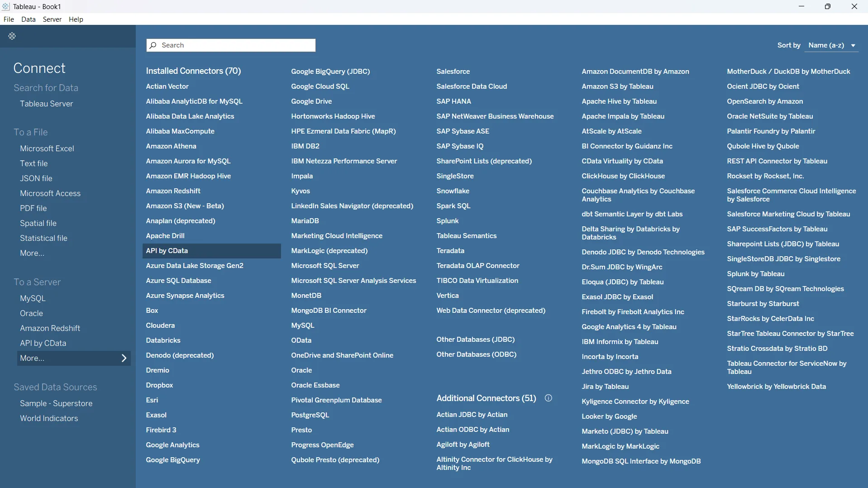Image resolution: width=868 pixels, height=488 pixels.
Task: Choose Dropbox connector
Action: pos(159,385)
